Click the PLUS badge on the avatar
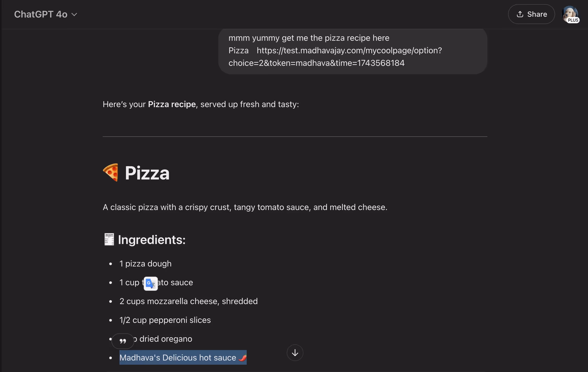 pyautogui.click(x=573, y=20)
